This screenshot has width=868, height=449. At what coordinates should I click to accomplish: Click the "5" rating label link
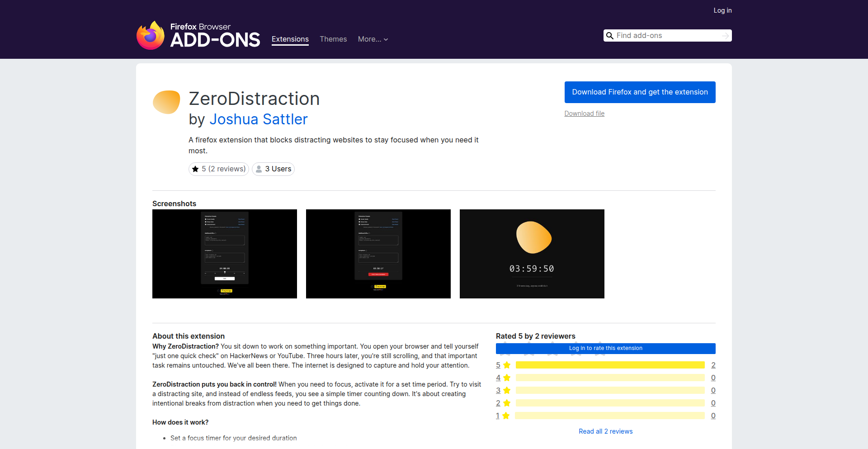click(498, 365)
